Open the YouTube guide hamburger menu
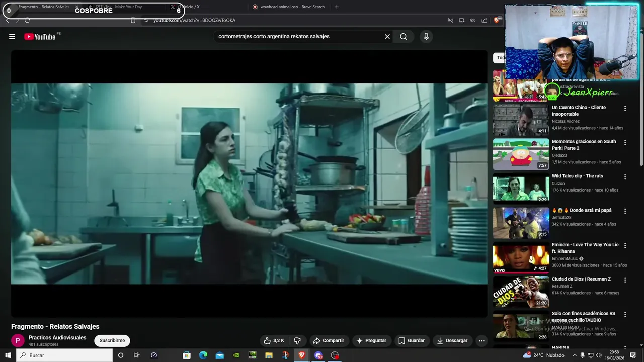Screen dimensions: 644x362 click(x=12, y=36)
